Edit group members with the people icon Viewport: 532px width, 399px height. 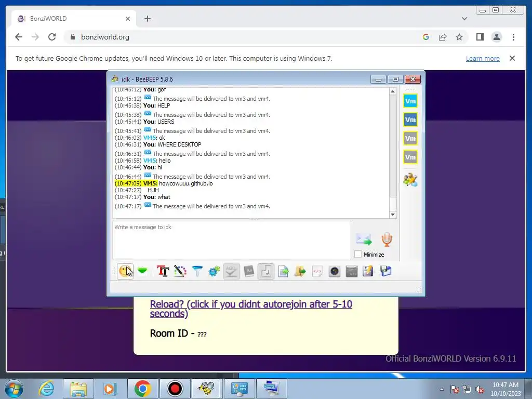click(410, 179)
